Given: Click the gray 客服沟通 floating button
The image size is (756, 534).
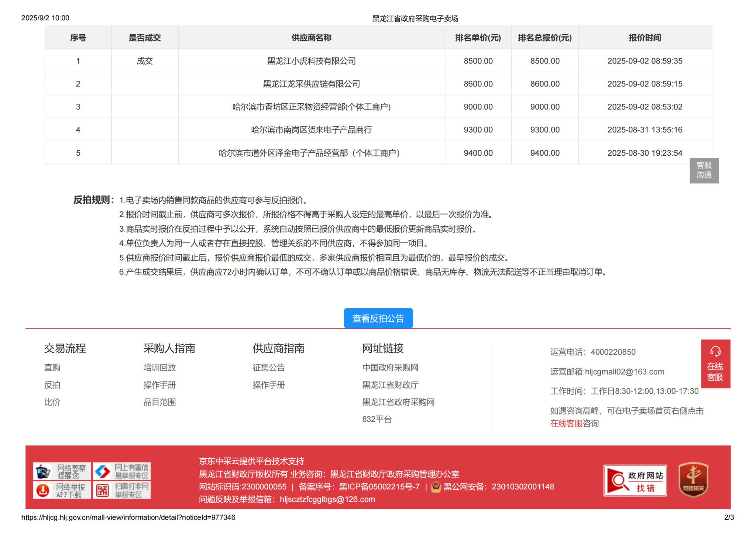Looking at the screenshot, I should (x=704, y=170).
